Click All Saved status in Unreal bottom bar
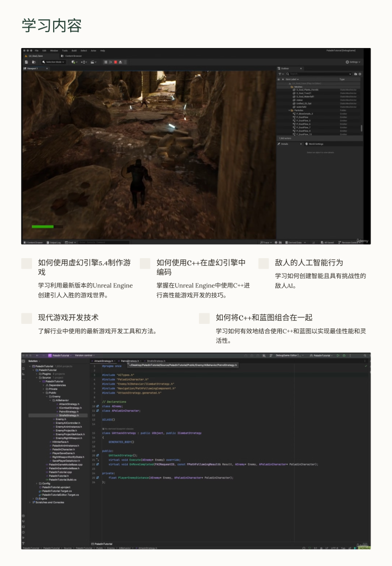This screenshot has width=392, height=566. coord(327,243)
